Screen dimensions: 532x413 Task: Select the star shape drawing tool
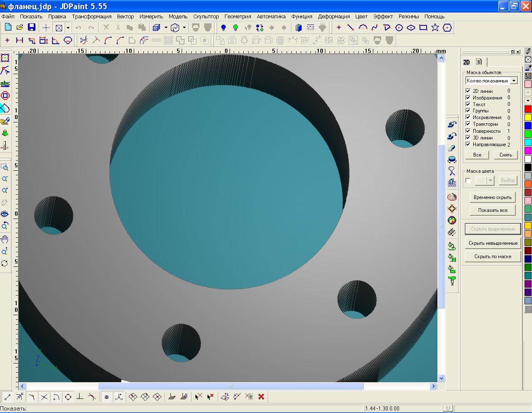tap(435, 28)
